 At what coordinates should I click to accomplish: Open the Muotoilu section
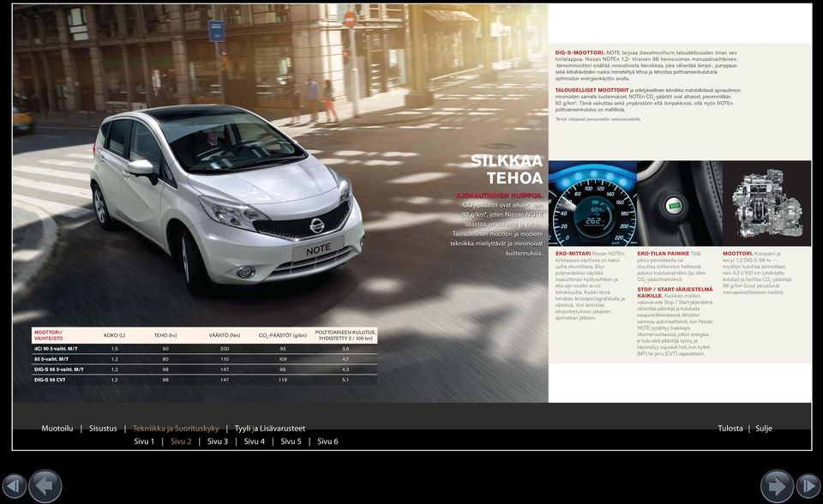tap(57, 429)
